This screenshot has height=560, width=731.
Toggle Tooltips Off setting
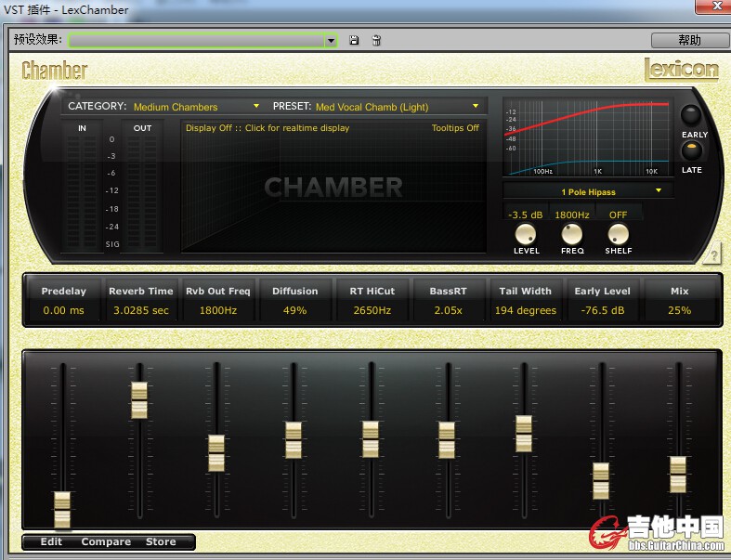tap(455, 128)
